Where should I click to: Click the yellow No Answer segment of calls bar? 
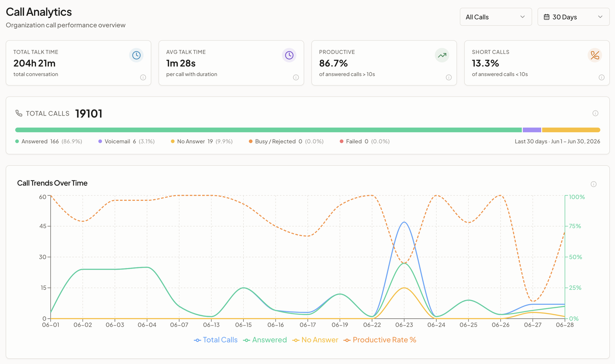[571, 130]
